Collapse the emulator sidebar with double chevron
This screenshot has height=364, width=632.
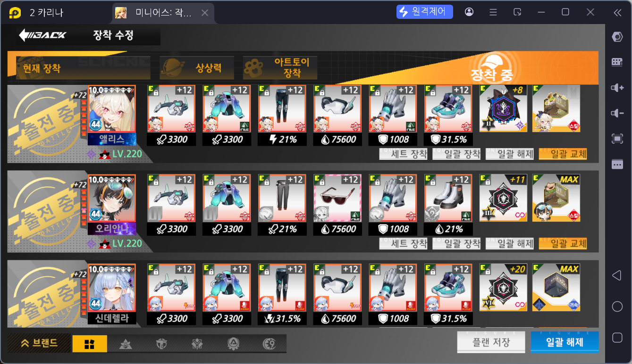click(x=617, y=12)
